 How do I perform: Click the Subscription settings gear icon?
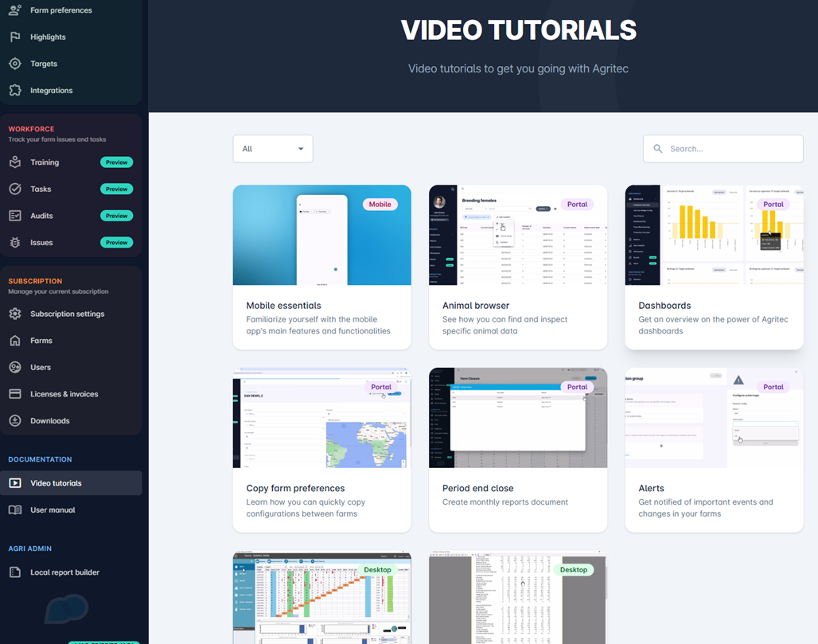click(x=15, y=314)
